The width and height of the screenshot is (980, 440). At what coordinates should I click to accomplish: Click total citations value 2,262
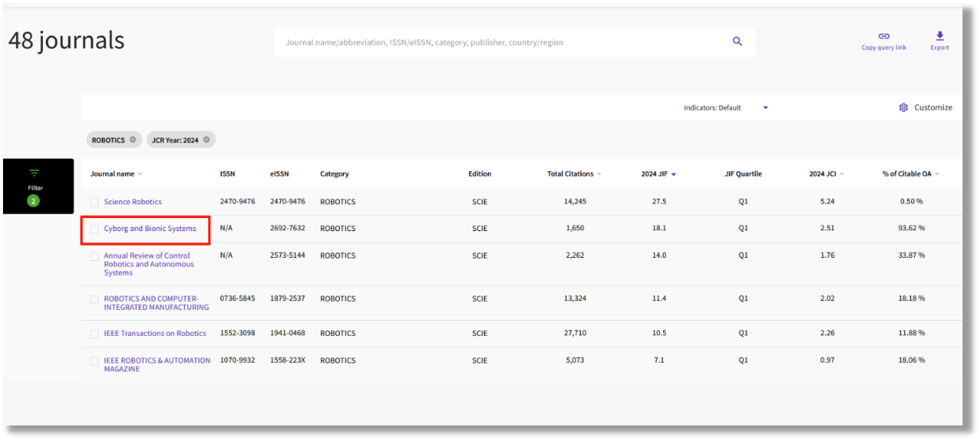[x=575, y=255]
